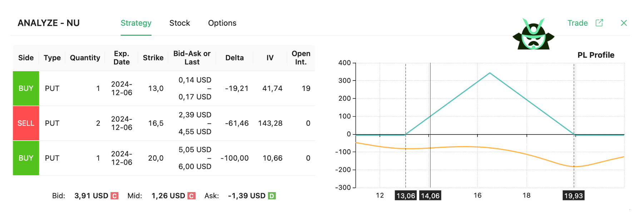The height and width of the screenshot is (224, 644).
Task: Toggle the SELL side of 16,5 put
Action: (x=26, y=123)
